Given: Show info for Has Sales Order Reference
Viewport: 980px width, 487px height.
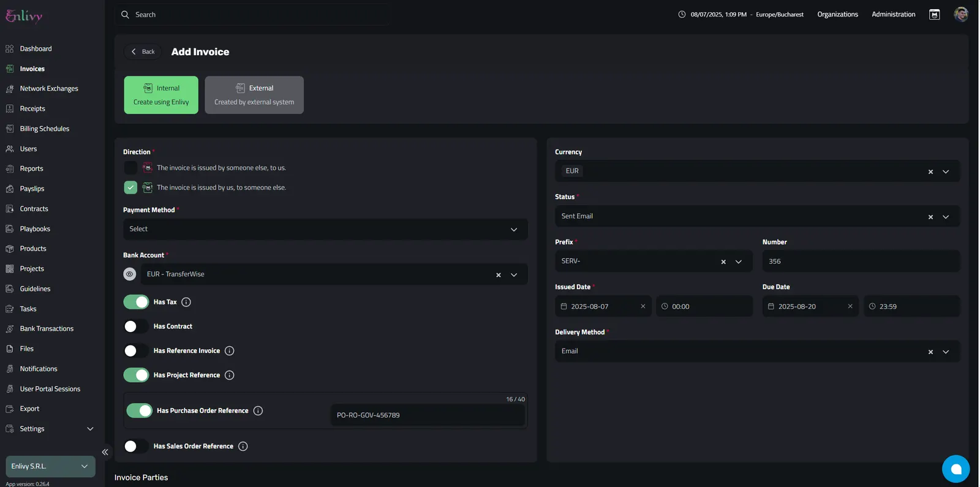Looking at the screenshot, I should 243,447.
